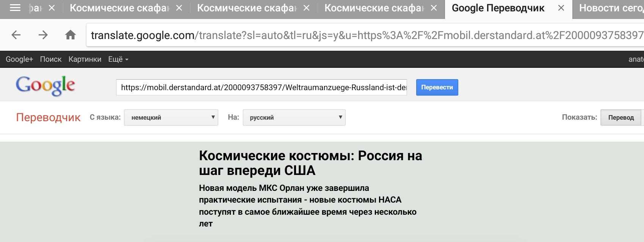Viewport: 644px width, 242px height.
Task: Focus the browser address bar
Action: (x=365, y=35)
